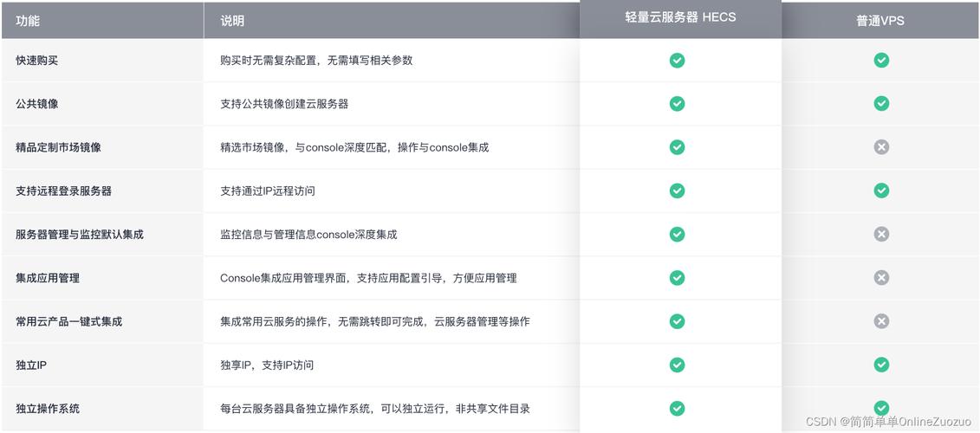Click description 支持通过IP远程访问
The image size is (980, 433).
(268, 191)
